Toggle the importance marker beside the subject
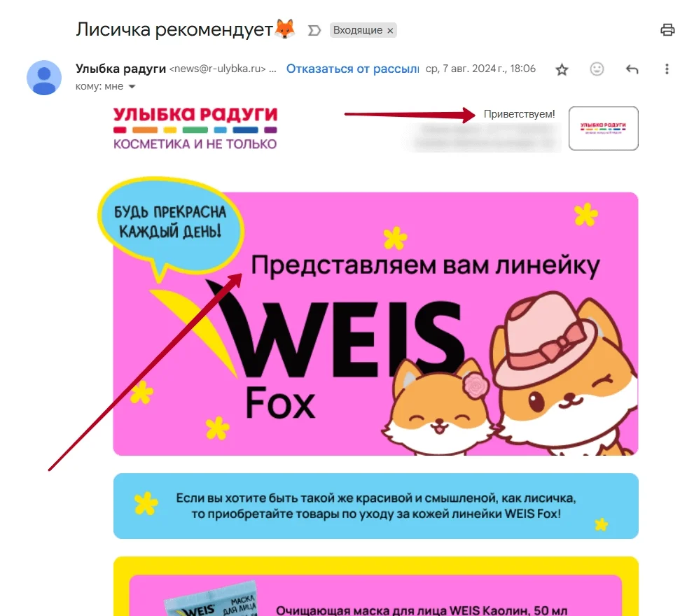Screen dimensions: 687x616 [x=314, y=30]
